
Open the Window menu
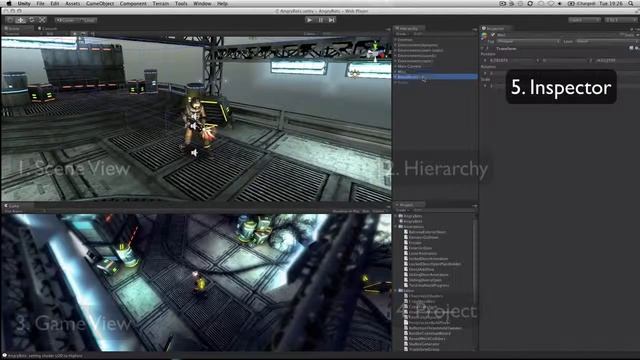pyautogui.click(x=202, y=3)
